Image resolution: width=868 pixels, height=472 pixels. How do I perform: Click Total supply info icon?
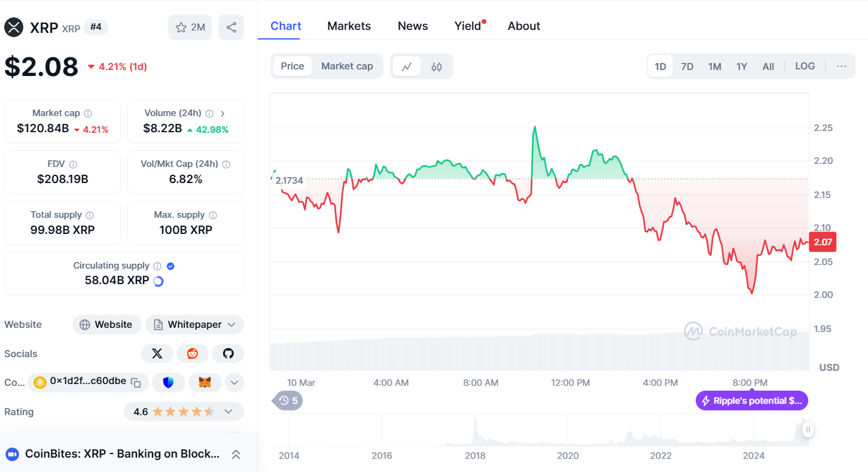90,215
